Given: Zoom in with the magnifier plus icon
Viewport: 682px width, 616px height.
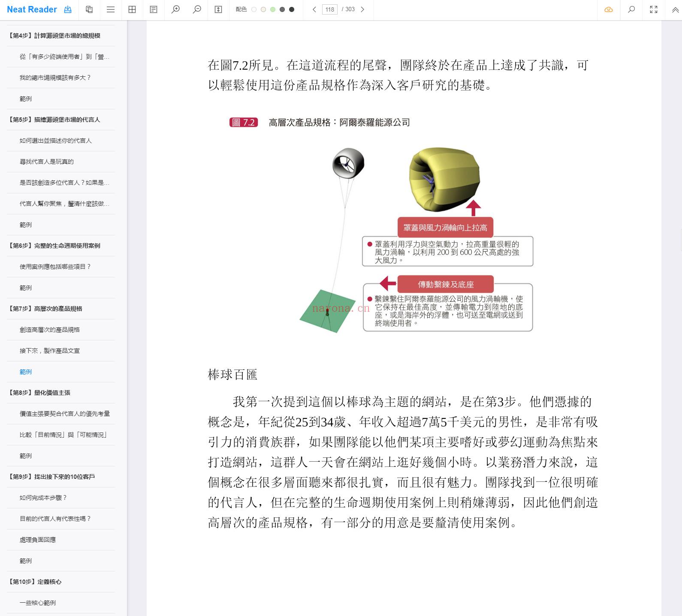Looking at the screenshot, I should (175, 9).
